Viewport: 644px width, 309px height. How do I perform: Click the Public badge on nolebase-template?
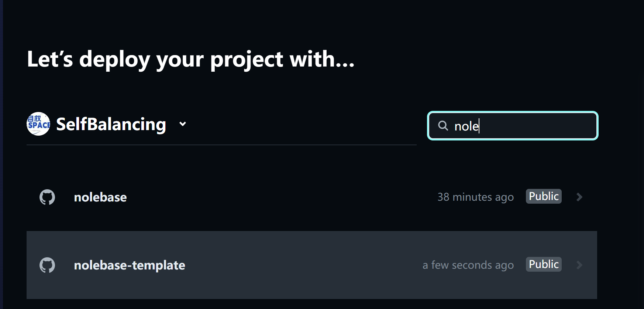point(544,264)
